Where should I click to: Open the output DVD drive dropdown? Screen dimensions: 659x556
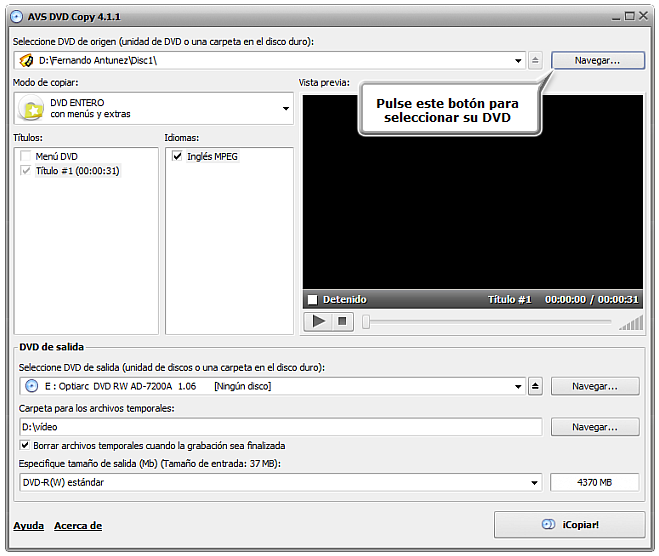[518, 387]
